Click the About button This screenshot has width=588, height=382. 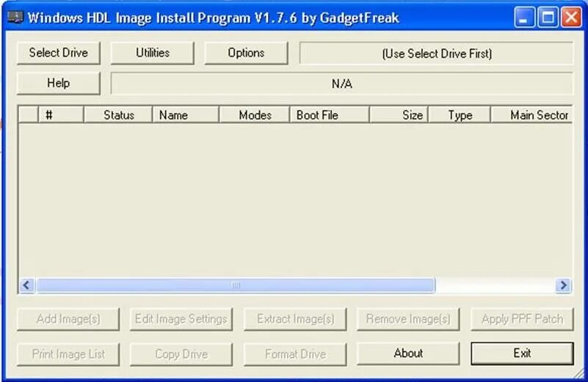tap(408, 353)
